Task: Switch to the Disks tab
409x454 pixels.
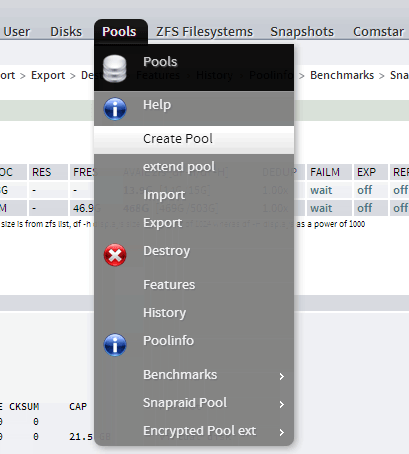Action: pyautogui.click(x=66, y=32)
